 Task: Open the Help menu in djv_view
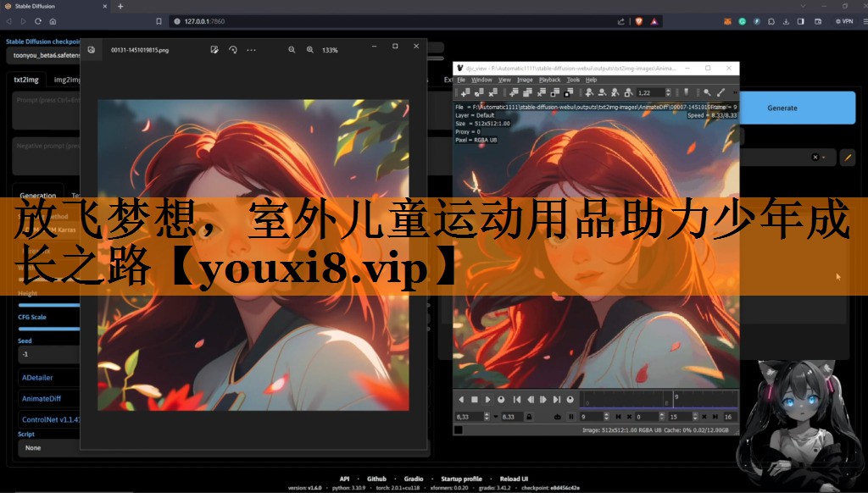tap(591, 80)
